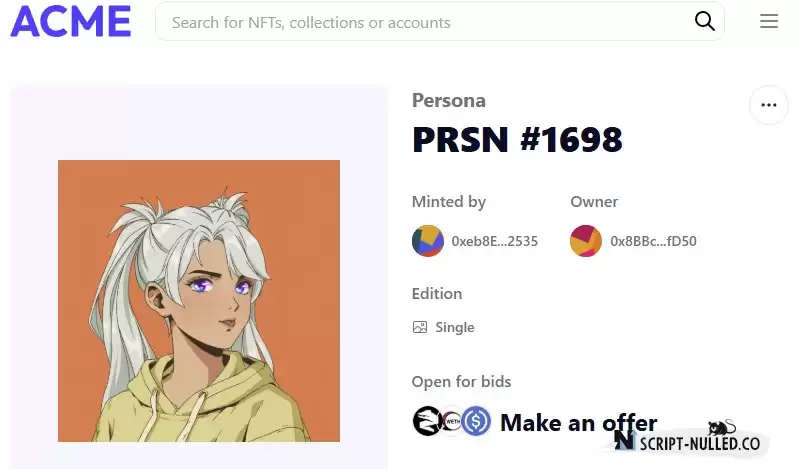Click the script-nulled.co watermark logo
This screenshot has height=469, width=799.
click(x=688, y=439)
